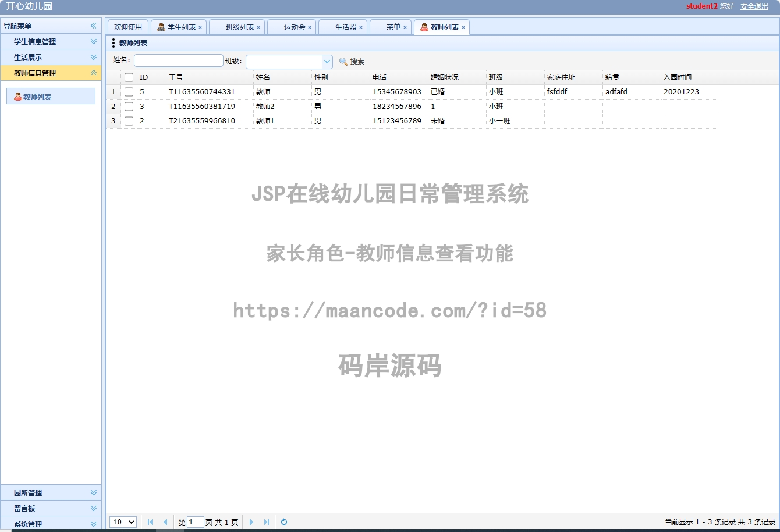The width and height of the screenshot is (780, 532).
Task: Open the 班级 filter dropdown
Action: pyautogui.click(x=327, y=62)
